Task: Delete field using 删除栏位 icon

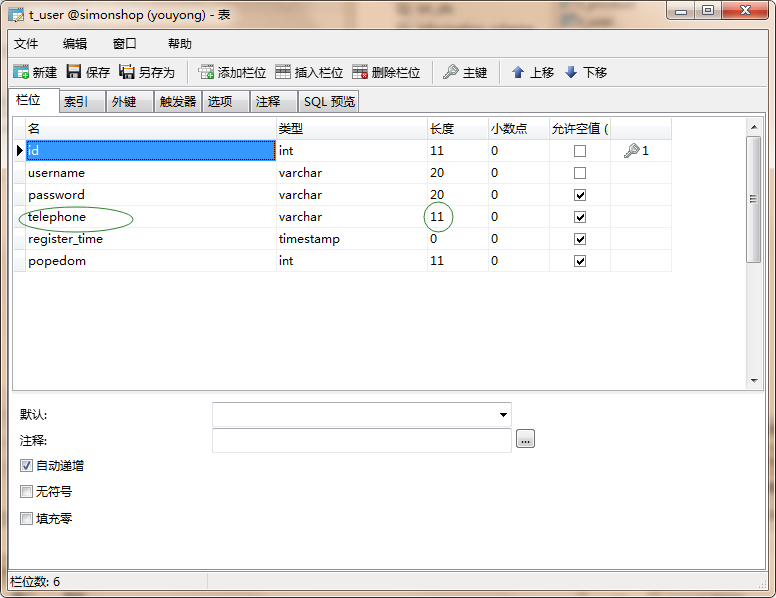Action: tap(360, 72)
